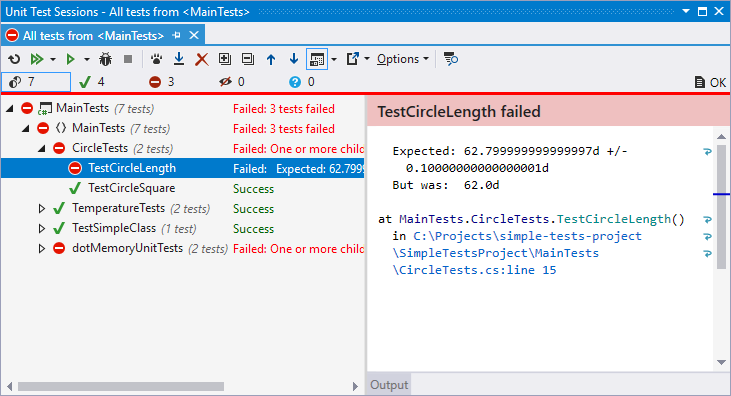Expand the TemperatureTests node
The height and width of the screenshot is (396, 731).
pyautogui.click(x=41, y=208)
